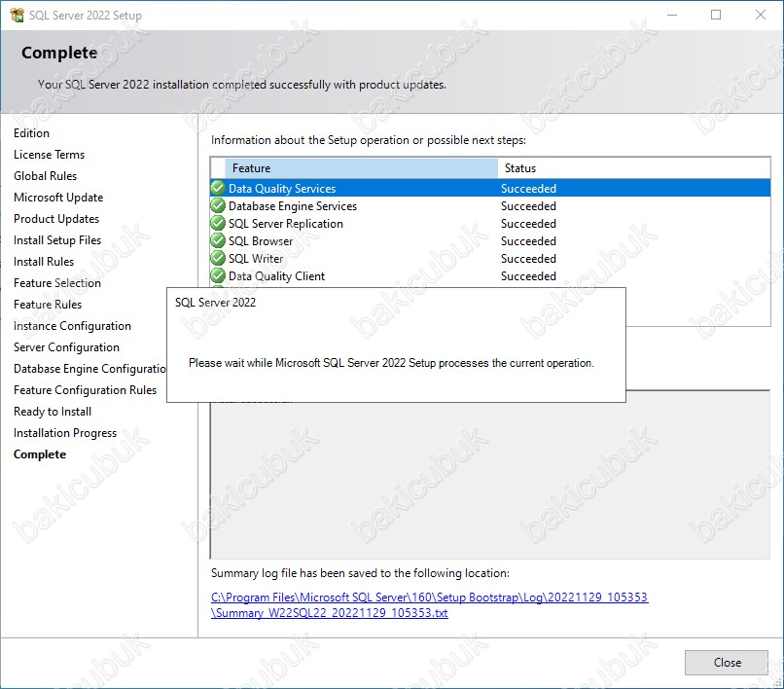Click the License Terms step
The width and height of the screenshot is (784, 689).
click(49, 155)
